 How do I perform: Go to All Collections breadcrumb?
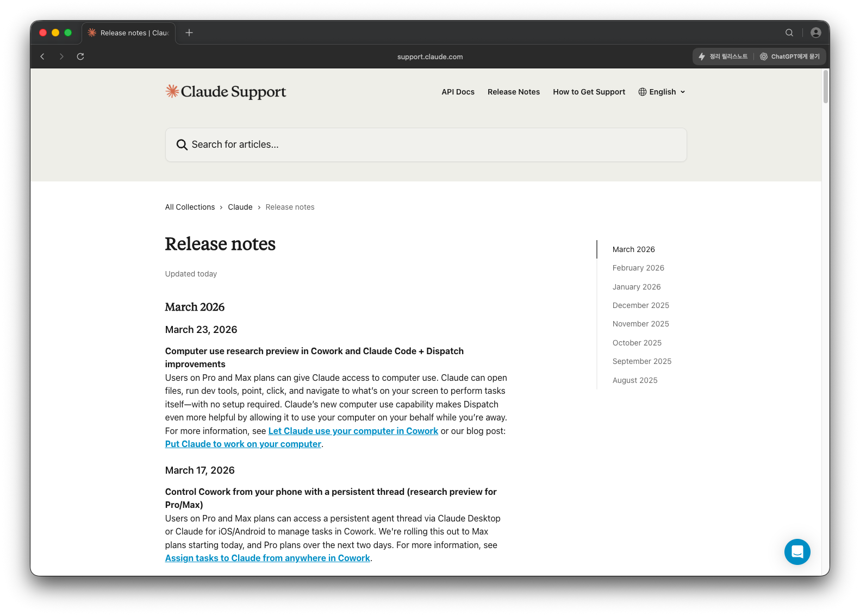click(x=190, y=207)
